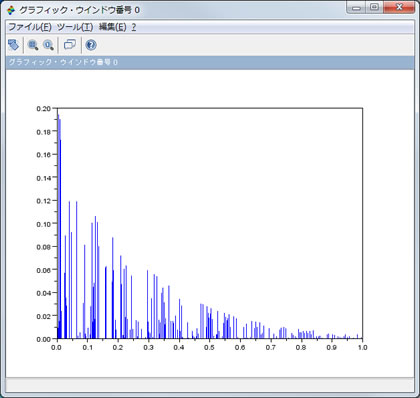
Task: Minimize the graphic window
Action: coord(356,8)
